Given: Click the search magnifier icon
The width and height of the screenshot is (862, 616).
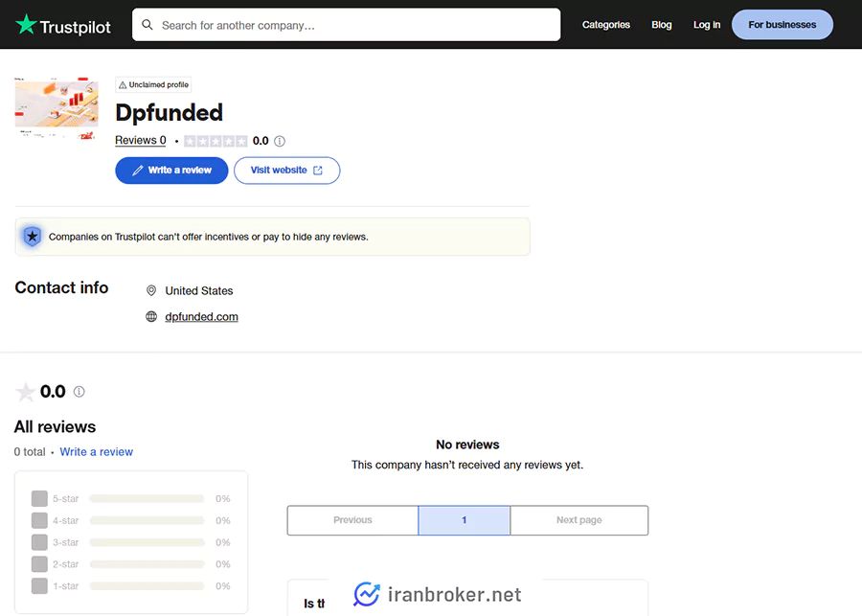Looking at the screenshot, I should (x=147, y=25).
